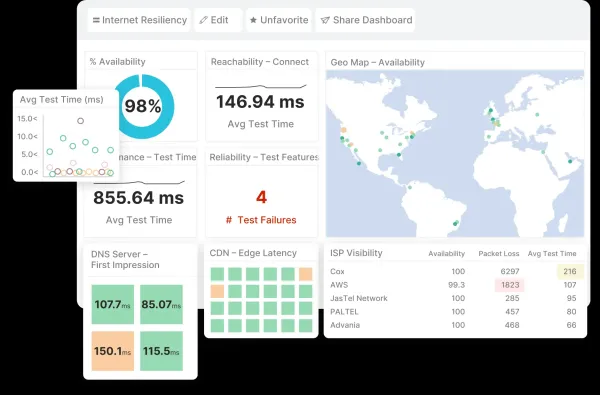
Task: Click the paper plane share icon
Action: pos(325,20)
